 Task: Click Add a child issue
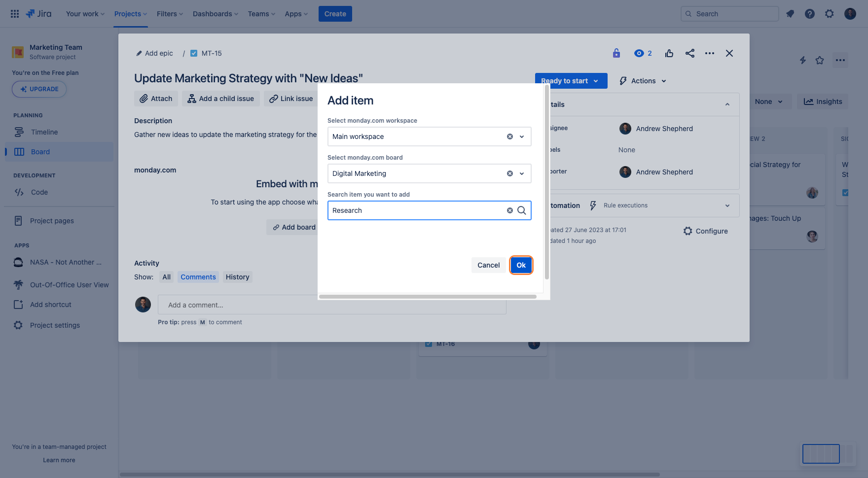pos(221,99)
